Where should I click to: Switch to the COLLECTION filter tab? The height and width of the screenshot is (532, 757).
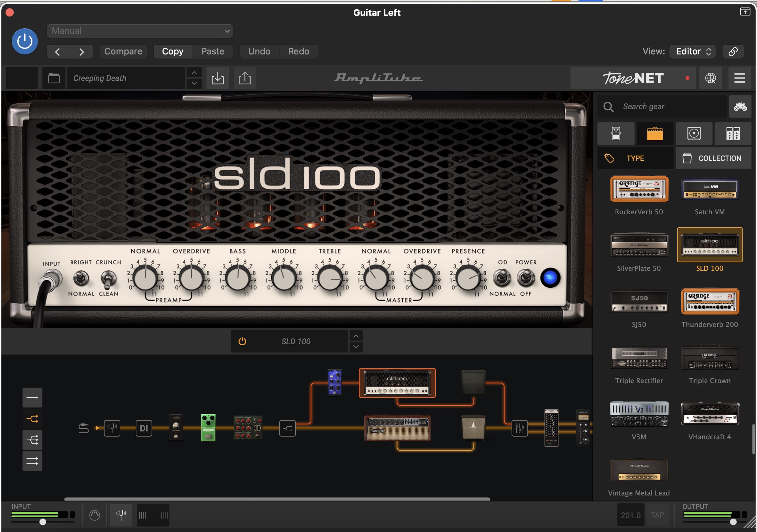pyautogui.click(x=713, y=158)
